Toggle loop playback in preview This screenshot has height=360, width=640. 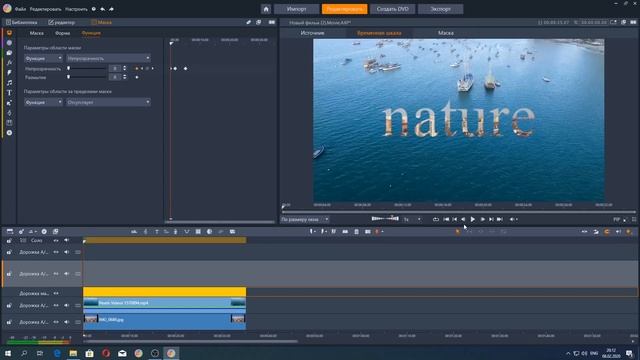(x=436, y=220)
